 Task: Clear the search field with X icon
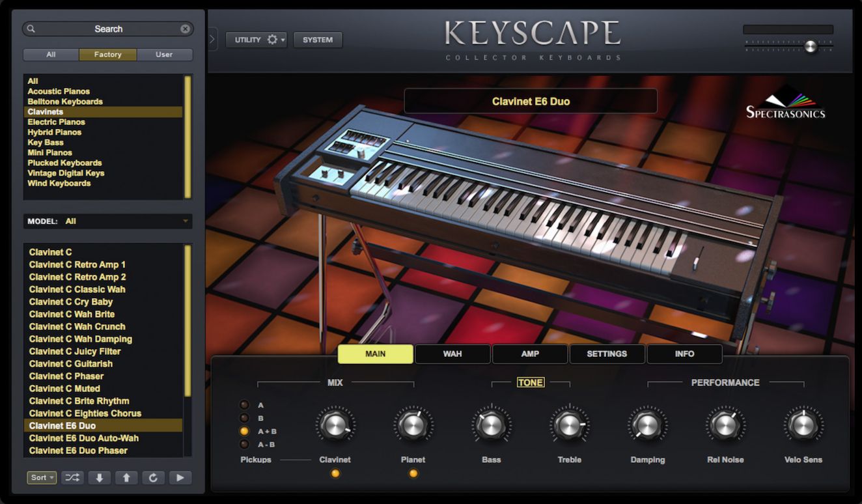click(186, 29)
